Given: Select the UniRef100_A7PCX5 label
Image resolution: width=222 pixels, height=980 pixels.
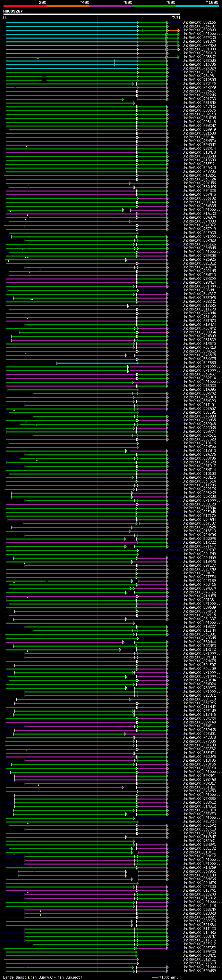Looking at the screenshot, I should (x=199, y=38).
